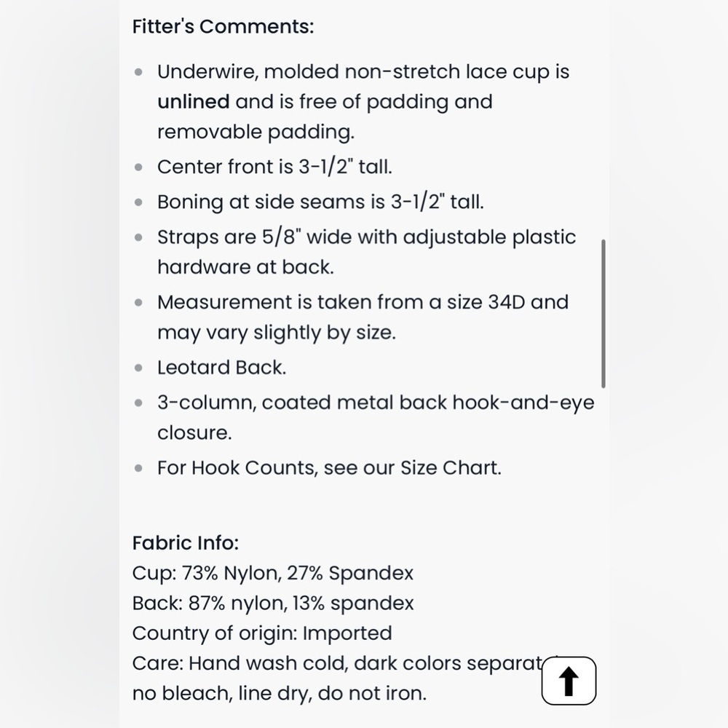Click the Fabric Info heading

click(x=185, y=542)
